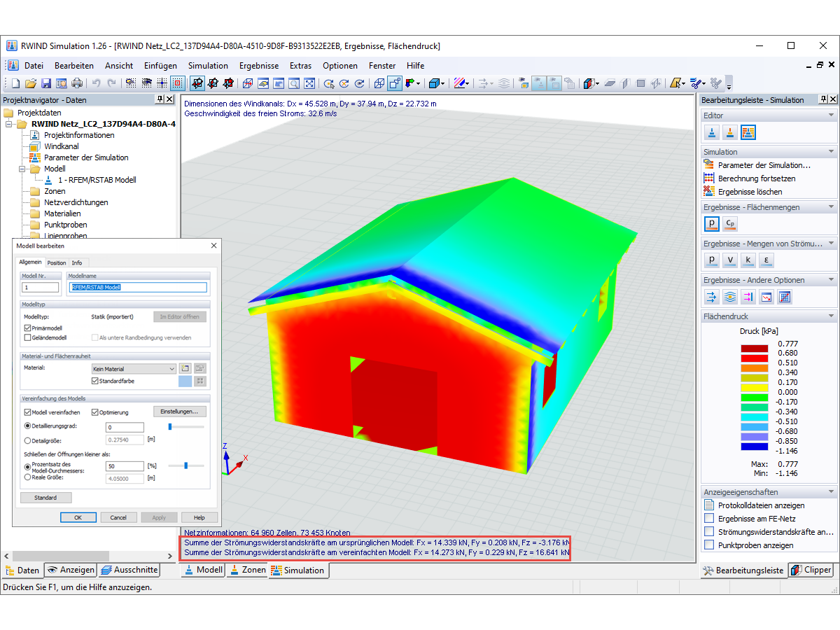Screen dimensions: 840x630
Task: Switch to the Position tab in dialog
Action: 57,262
